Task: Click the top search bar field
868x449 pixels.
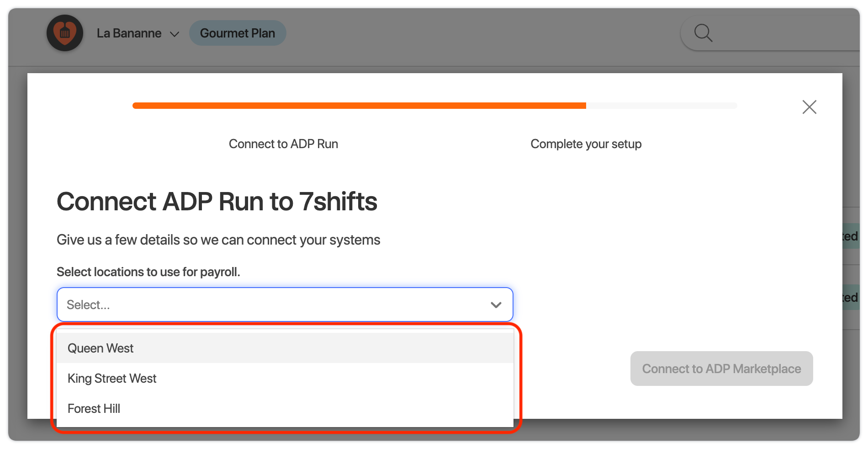Action: [770, 33]
